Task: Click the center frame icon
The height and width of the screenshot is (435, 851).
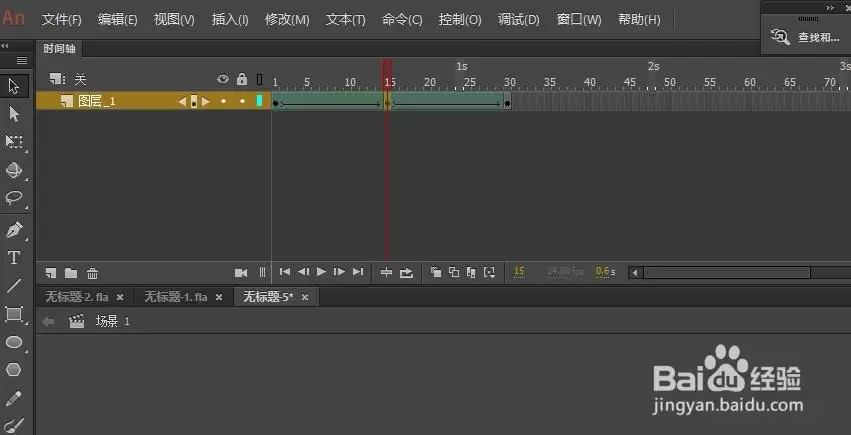Action: pos(386,272)
